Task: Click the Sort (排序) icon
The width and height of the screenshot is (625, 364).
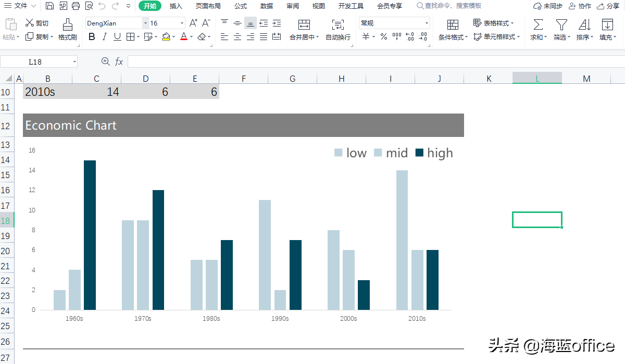Action: click(584, 30)
